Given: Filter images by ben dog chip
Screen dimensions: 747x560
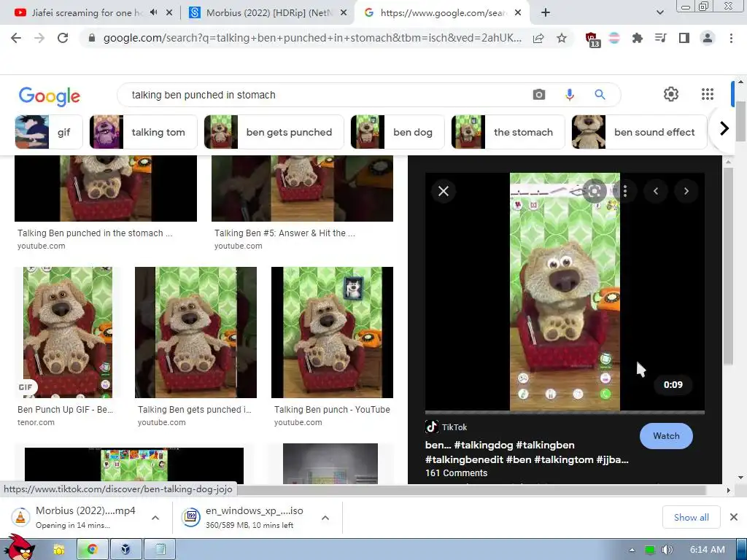Looking at the screenshot, I should click(x=398, y=132).
